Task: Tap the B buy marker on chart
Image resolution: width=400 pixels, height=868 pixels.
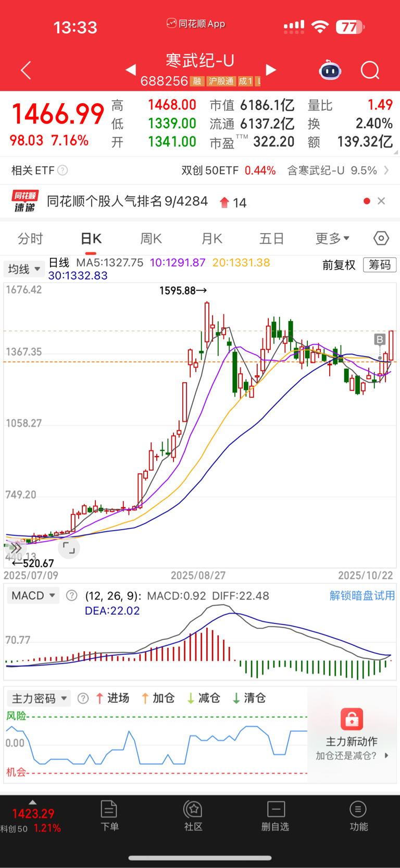Action: (x=380, y=340)
